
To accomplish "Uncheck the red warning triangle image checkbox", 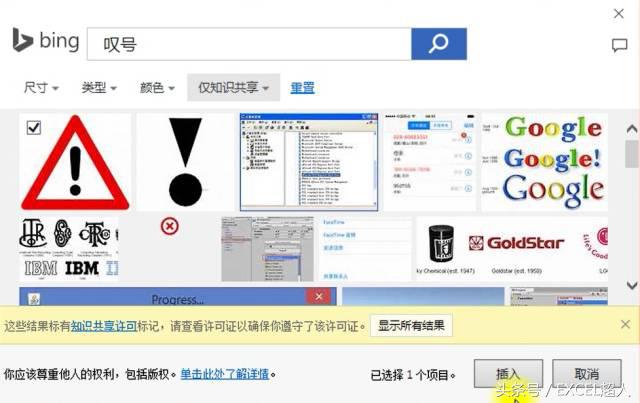I will click(33, 127).
